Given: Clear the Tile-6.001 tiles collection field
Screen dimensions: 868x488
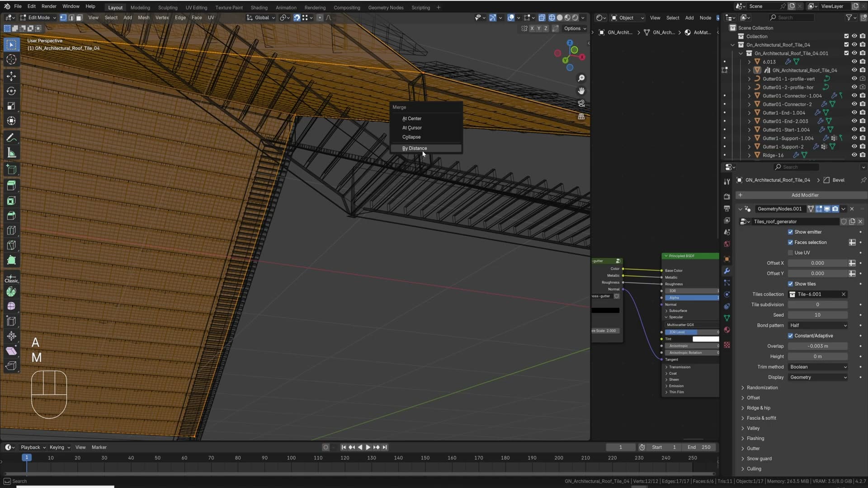Looking at the screenshot, I should click(x=843, y=294).
